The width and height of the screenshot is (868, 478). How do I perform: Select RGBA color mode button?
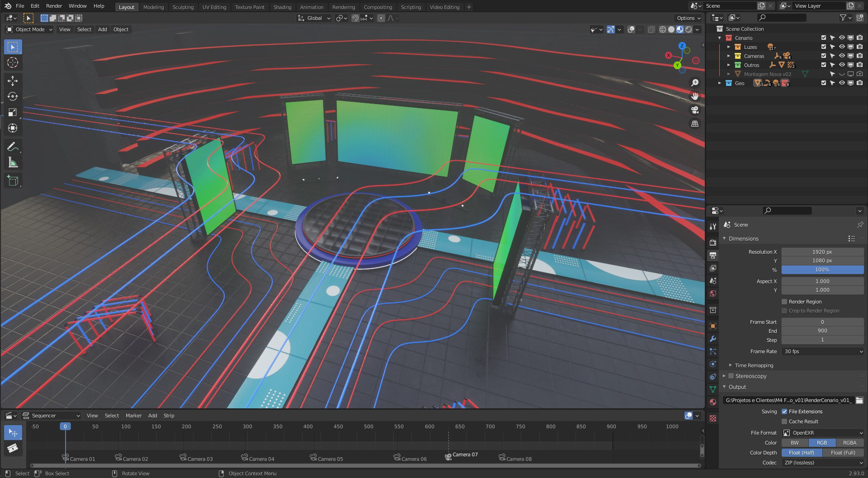point(849,443)
